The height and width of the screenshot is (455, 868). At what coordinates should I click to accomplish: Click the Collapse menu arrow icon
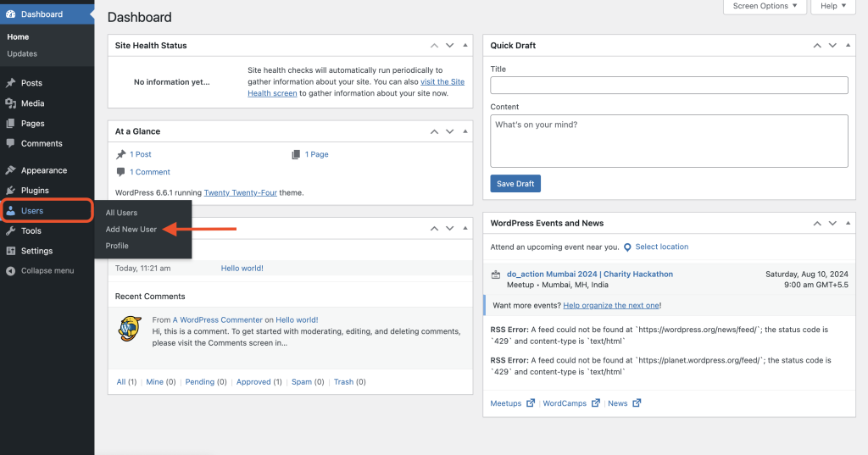[10, 270]
